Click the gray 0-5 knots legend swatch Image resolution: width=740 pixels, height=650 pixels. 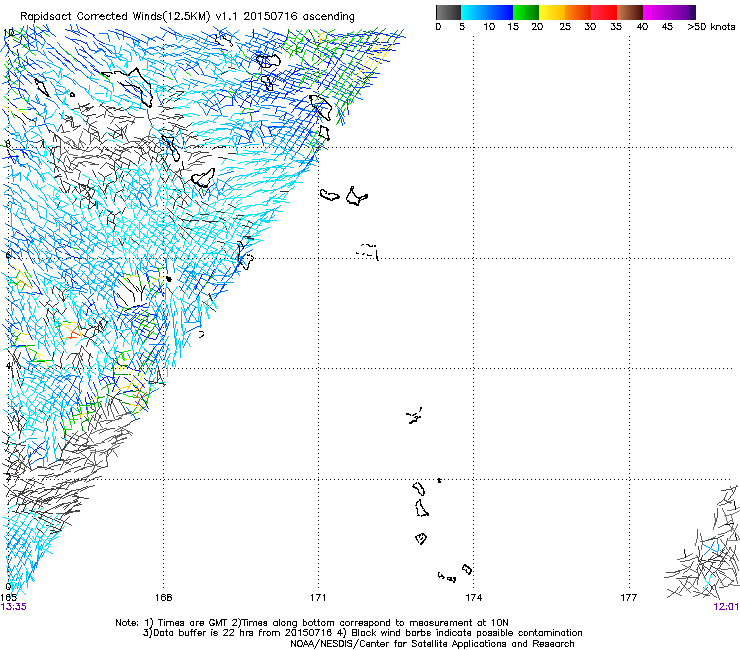(448, 12)
